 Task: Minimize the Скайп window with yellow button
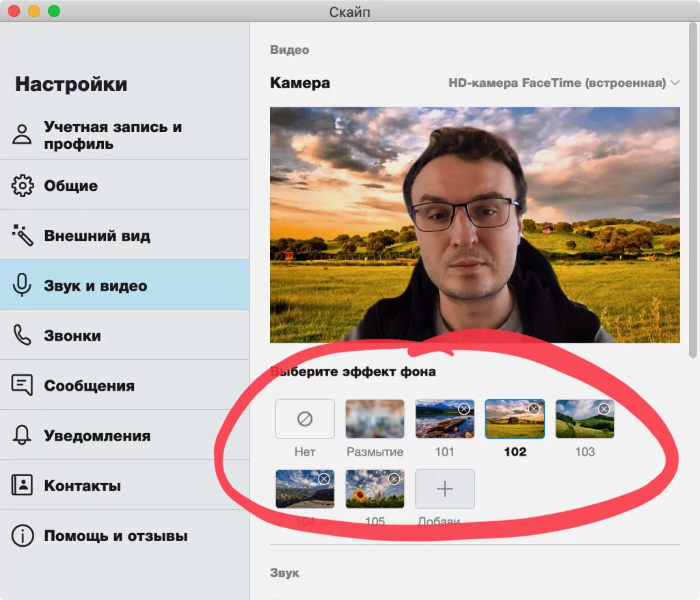[34, 11]
